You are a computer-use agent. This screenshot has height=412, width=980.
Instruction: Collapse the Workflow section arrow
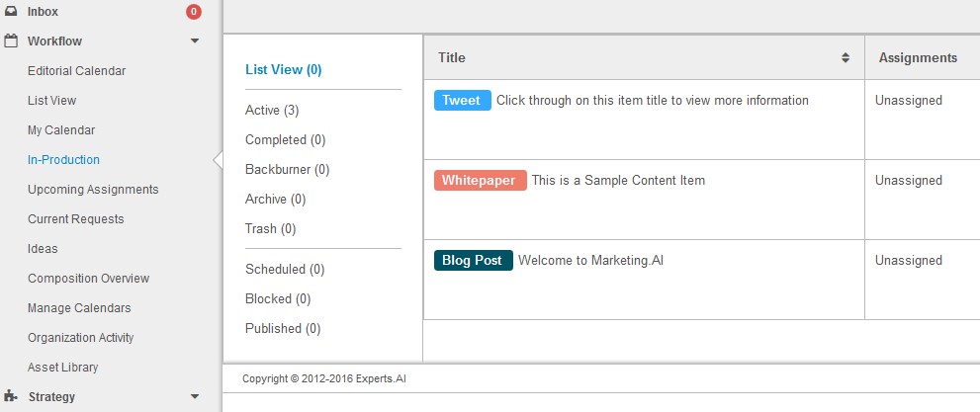[195, 41]
